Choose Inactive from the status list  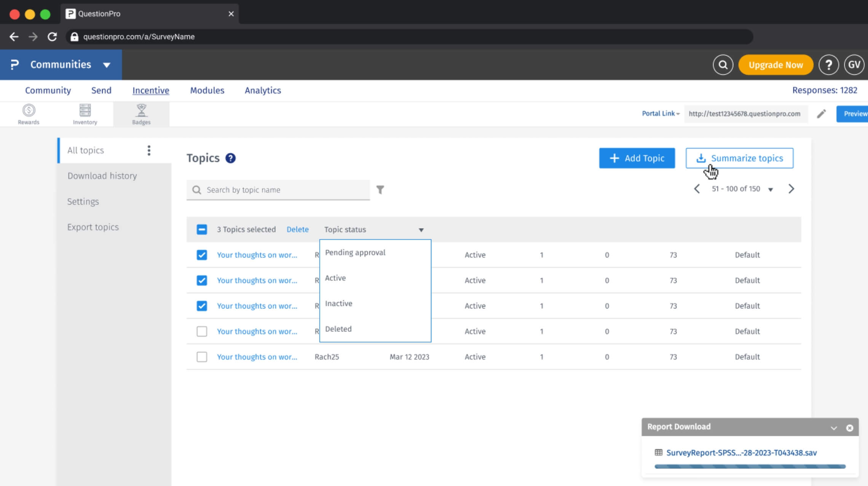[x=338, y=304]
